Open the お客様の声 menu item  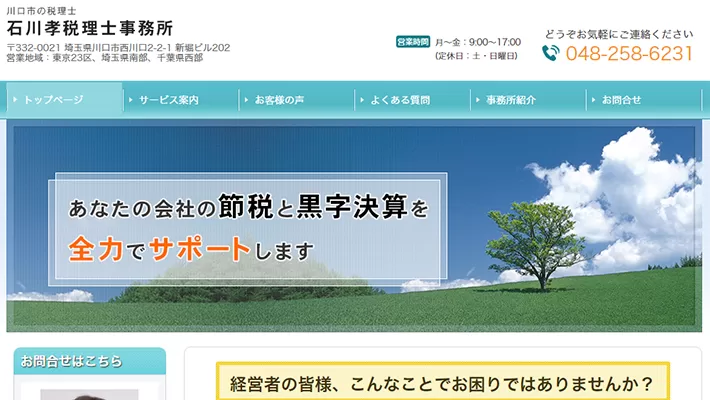[x=279, y=100]
